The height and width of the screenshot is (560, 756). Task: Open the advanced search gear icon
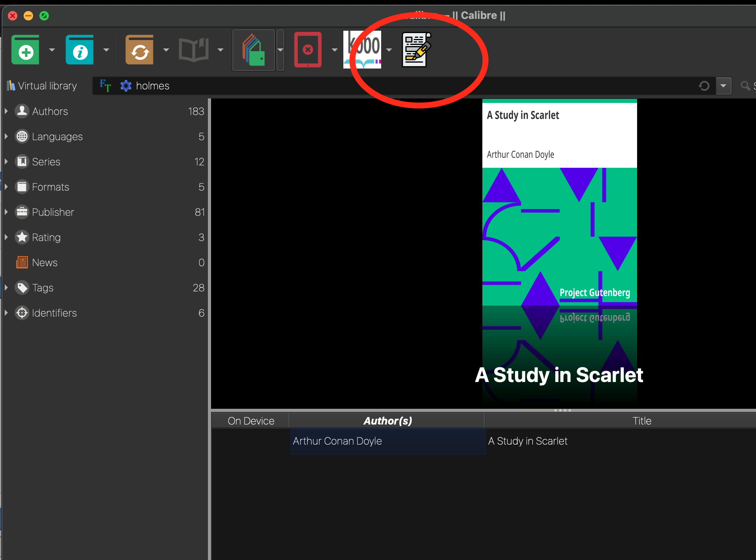126,86
